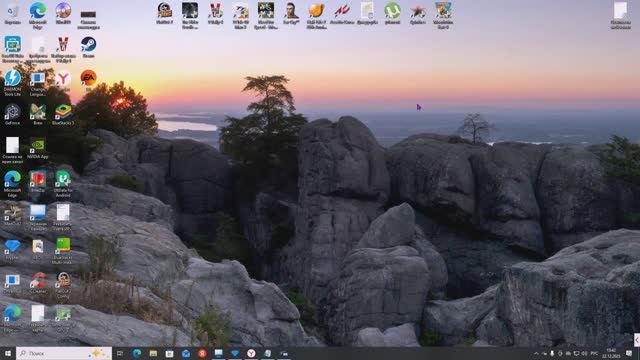640x360 pixels.
Task: Open Yandex Browser from the taskbar
Action: click(251, 353)
